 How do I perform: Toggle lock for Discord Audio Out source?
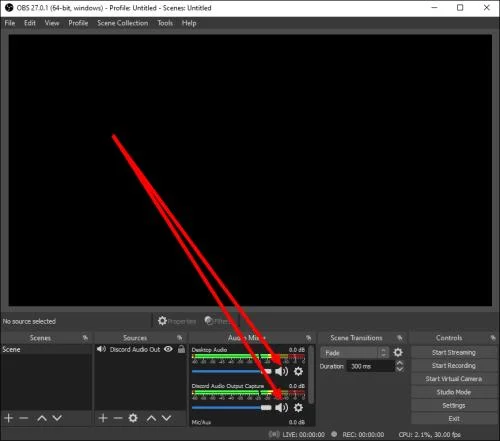pyautogui.click(x=181, y=349)
